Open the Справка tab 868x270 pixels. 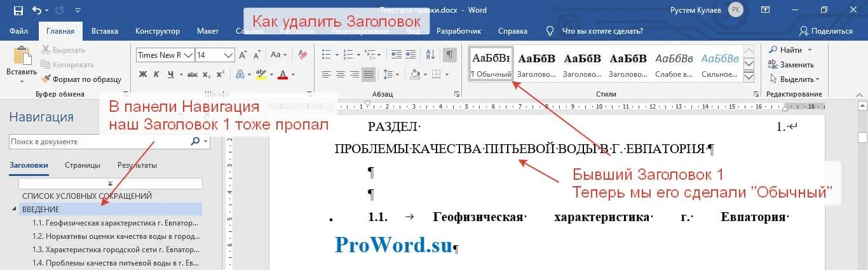point(513,30)
